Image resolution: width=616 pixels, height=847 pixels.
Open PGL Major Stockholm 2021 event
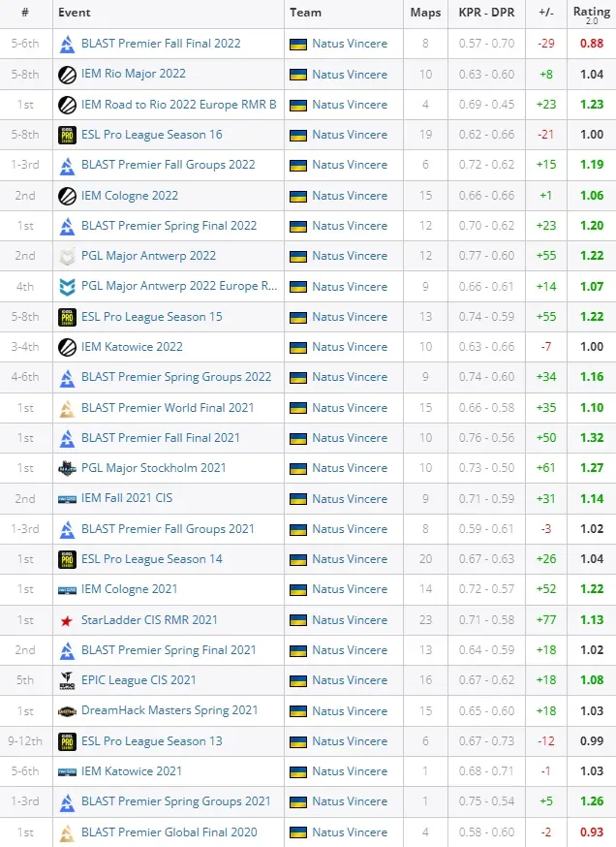[153, 468]
